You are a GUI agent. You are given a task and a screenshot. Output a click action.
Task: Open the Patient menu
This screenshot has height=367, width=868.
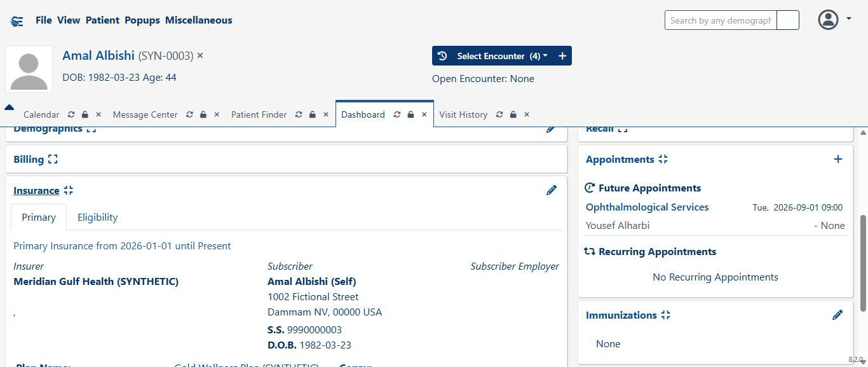(102, 20)
